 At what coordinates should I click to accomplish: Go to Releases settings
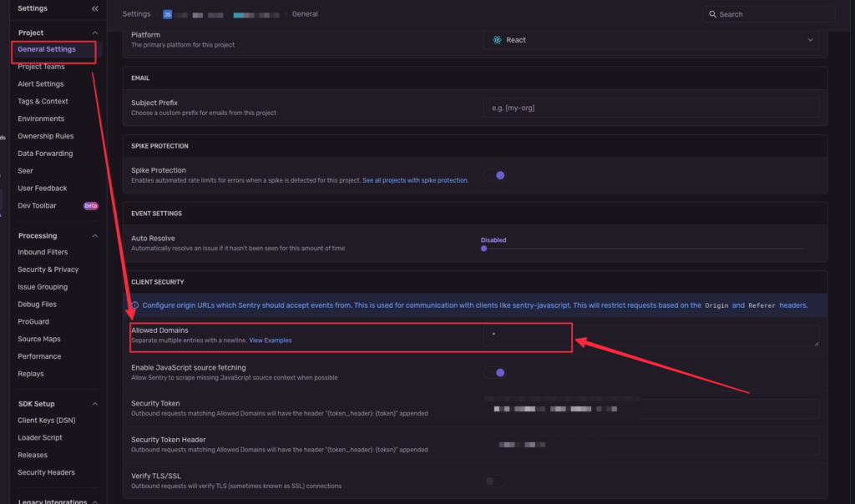pyautogui.click(x=33, y=456)
